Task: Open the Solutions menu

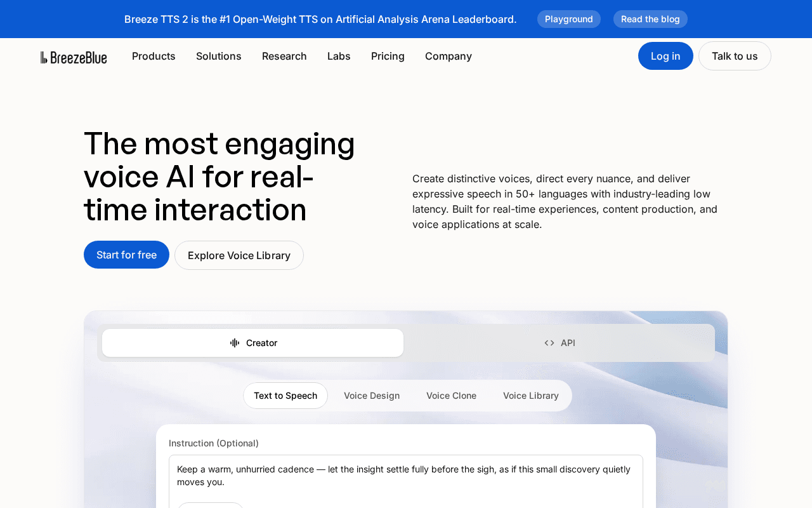Action: pos(219,56)
